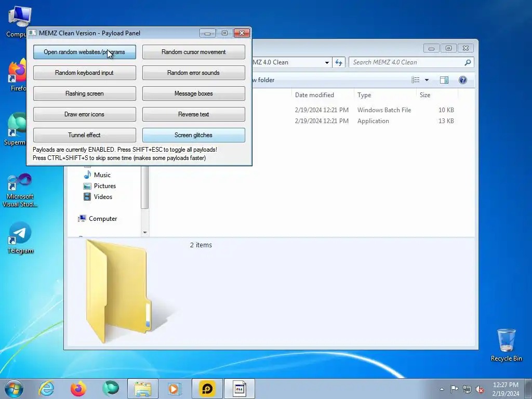The width and height of the screenshot is (532, 399).
Task: Open Explorer help icon
Action: pyautogui.click(x=463, y=79)
